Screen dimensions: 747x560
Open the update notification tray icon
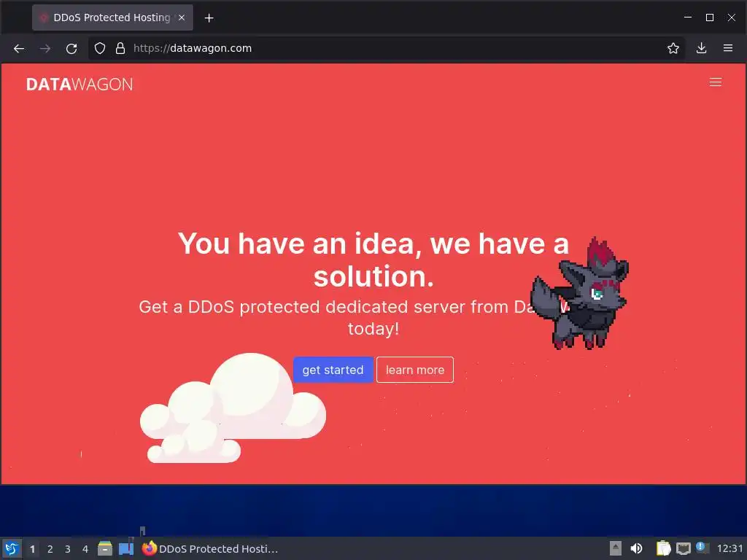(703, 548)
